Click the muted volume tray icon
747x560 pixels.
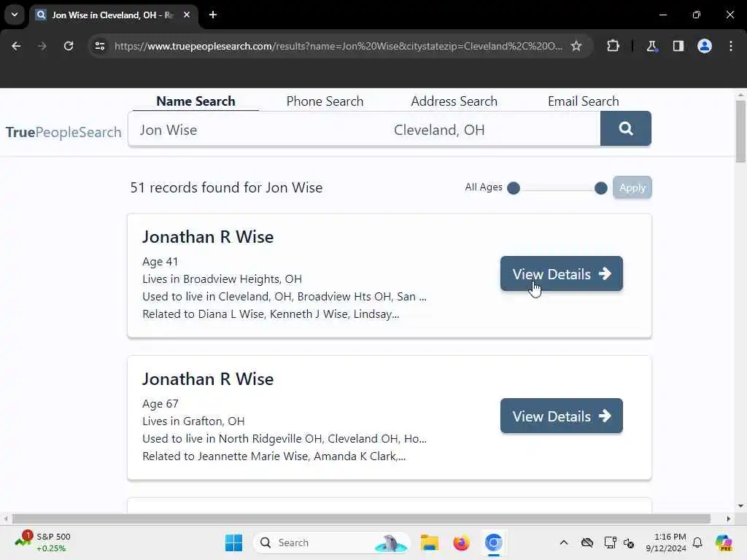(629, 542)
